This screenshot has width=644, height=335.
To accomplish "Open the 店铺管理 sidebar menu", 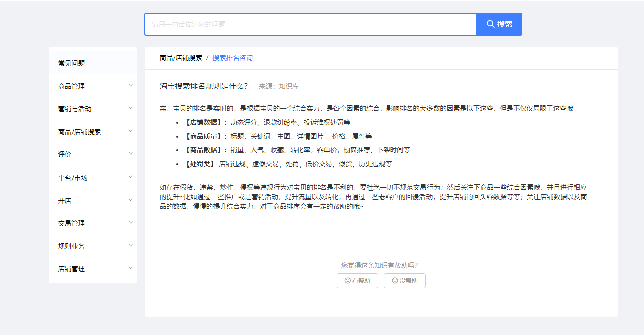I will click(93, 269).
